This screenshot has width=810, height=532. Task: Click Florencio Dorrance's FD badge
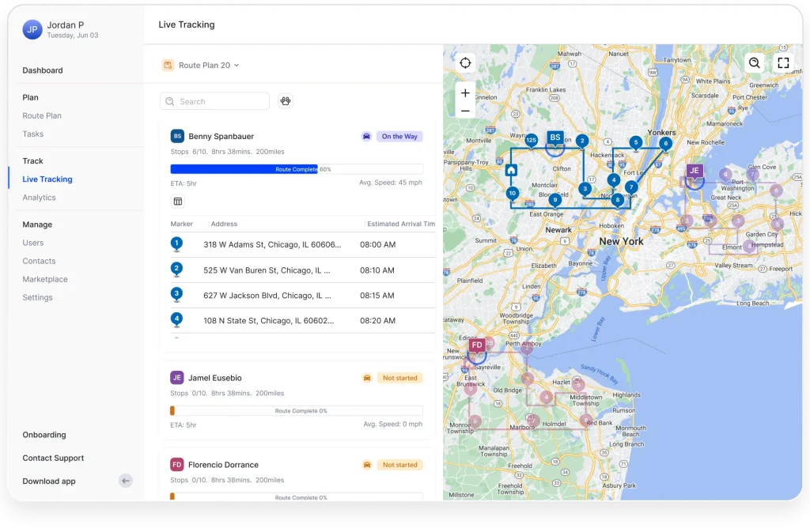[x=176, y=464]
